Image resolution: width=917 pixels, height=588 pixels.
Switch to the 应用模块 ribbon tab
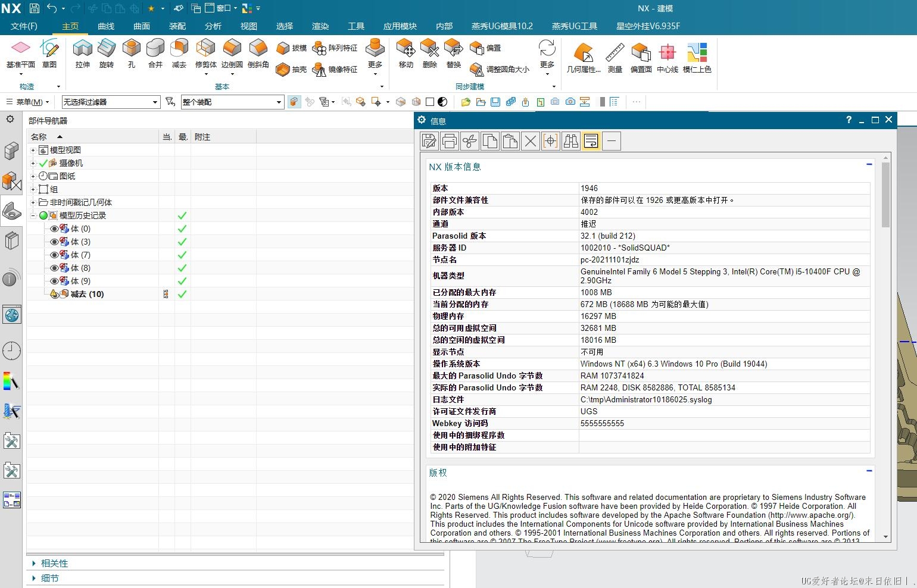pyautogui.click(x=400, y=26)
